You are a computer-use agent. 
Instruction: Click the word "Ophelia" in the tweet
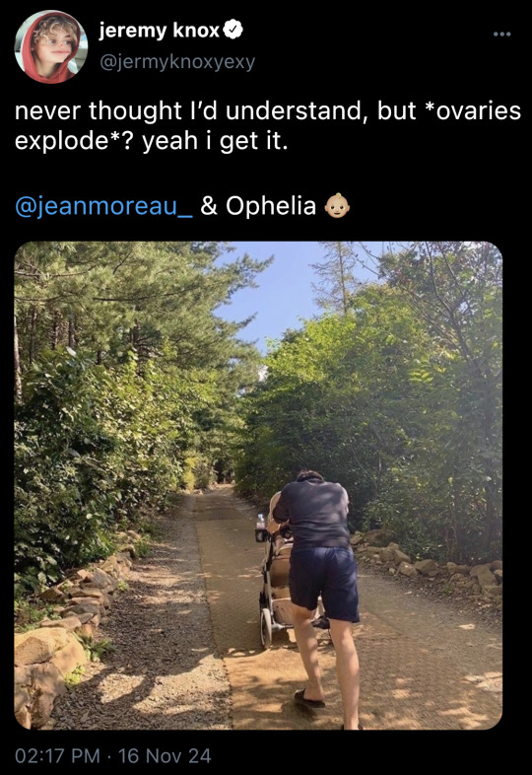[271, 206]
